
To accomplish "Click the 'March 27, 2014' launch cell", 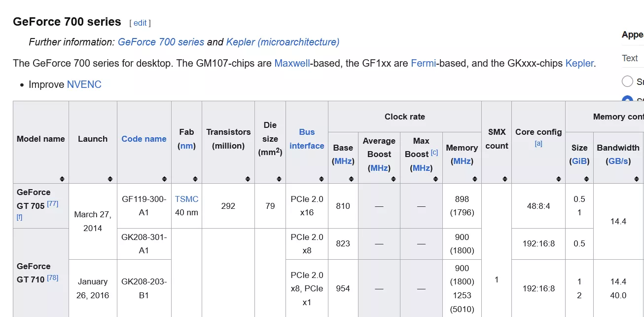I will coord(93,221).
